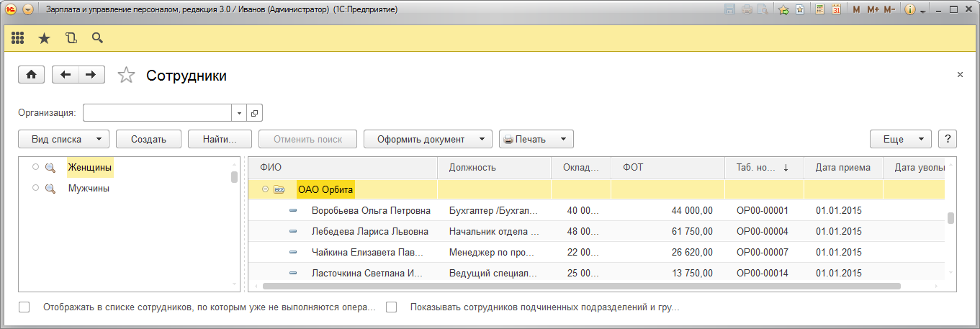Collapse the ОАО Орбита group
This screenshot has height=329, width=980.
(265, 190)
